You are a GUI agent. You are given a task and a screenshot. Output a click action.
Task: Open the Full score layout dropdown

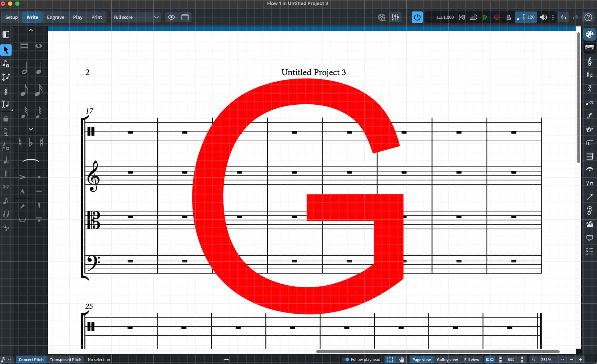[x=136, y=17]
